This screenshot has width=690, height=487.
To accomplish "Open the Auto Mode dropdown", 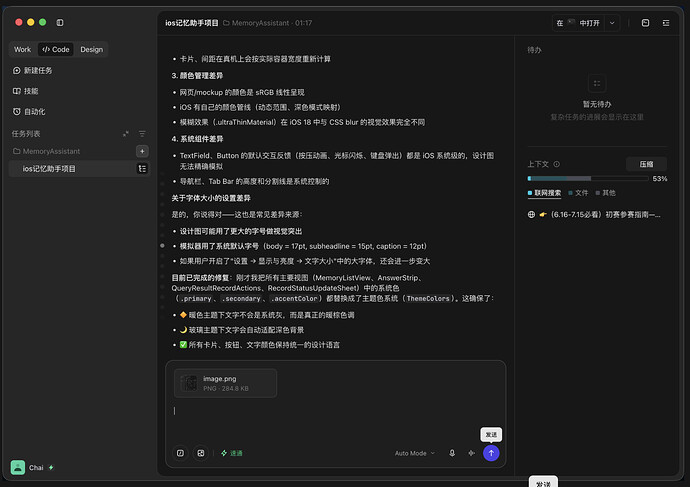I will (x=415, y=453).
